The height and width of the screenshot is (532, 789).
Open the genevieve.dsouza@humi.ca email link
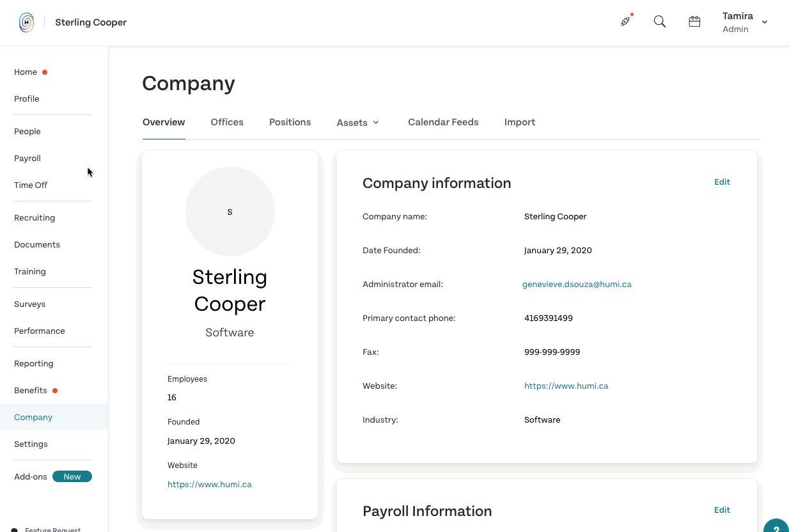coord(577,285)
